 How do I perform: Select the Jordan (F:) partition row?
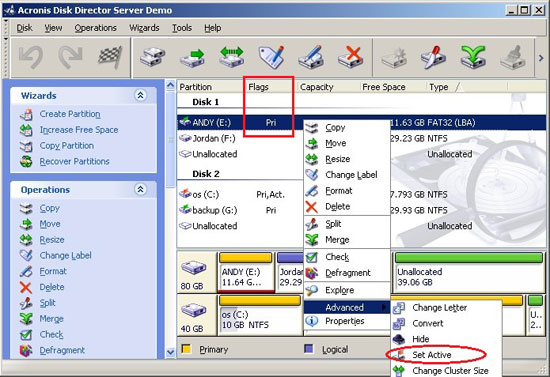tap(240, 138)
